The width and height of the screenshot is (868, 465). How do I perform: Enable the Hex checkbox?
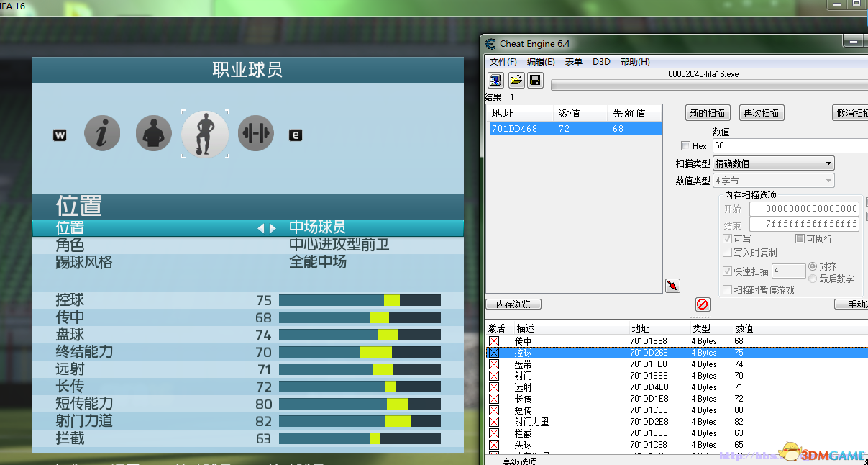[685, 146]
